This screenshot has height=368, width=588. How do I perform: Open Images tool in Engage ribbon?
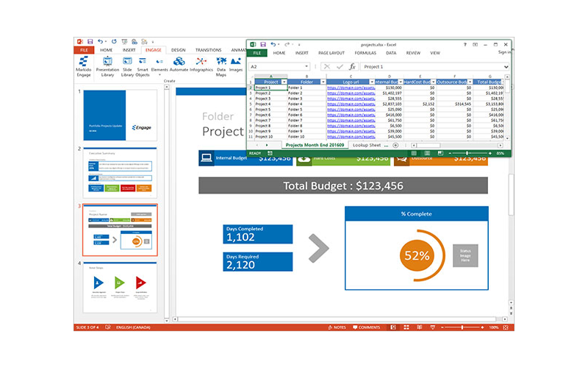point(236,64)
